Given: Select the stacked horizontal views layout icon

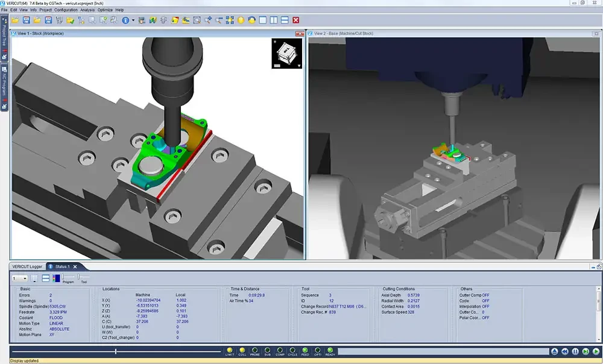Looking at the screenshot, I should pos(285,20).
